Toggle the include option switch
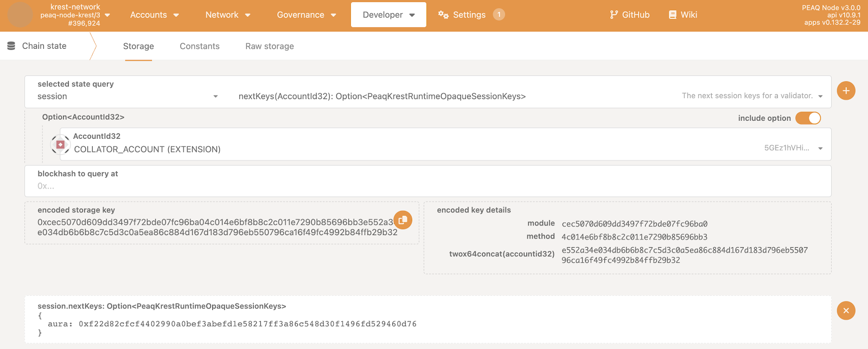Screen dimensions: 868x349 (808, 118)
